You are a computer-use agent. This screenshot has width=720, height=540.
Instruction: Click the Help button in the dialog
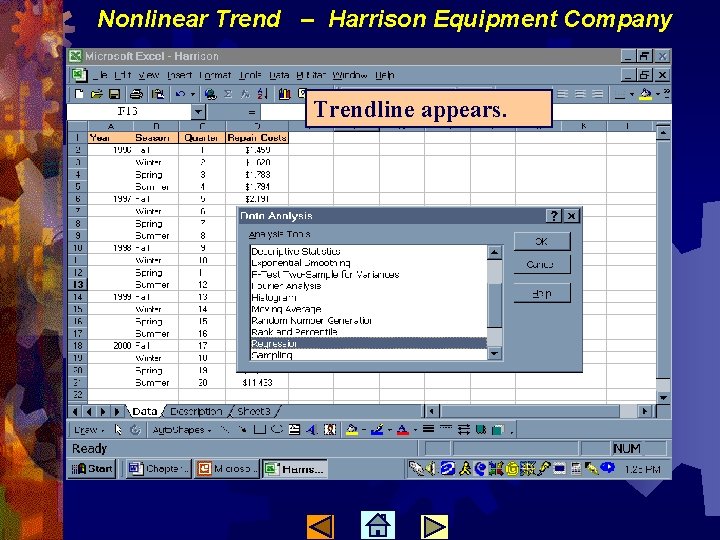pos(542,293)
